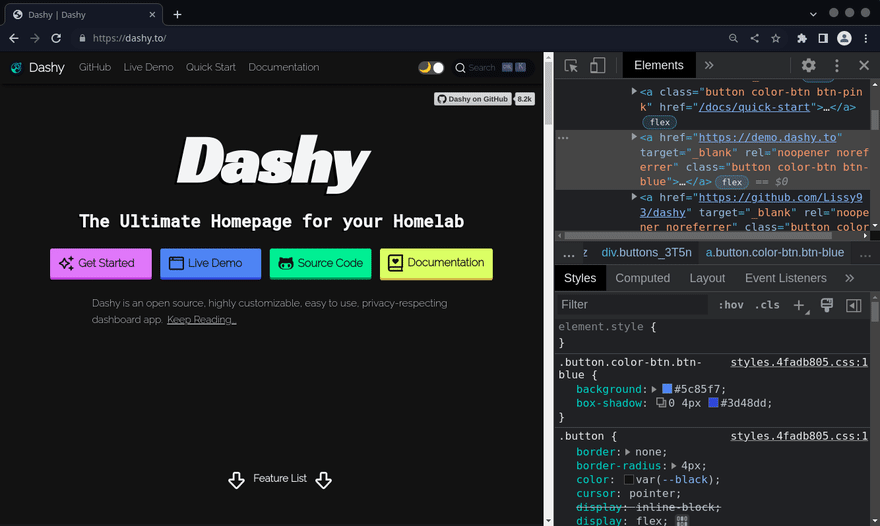Expand the border-radius property triangle

pos(674,466)
